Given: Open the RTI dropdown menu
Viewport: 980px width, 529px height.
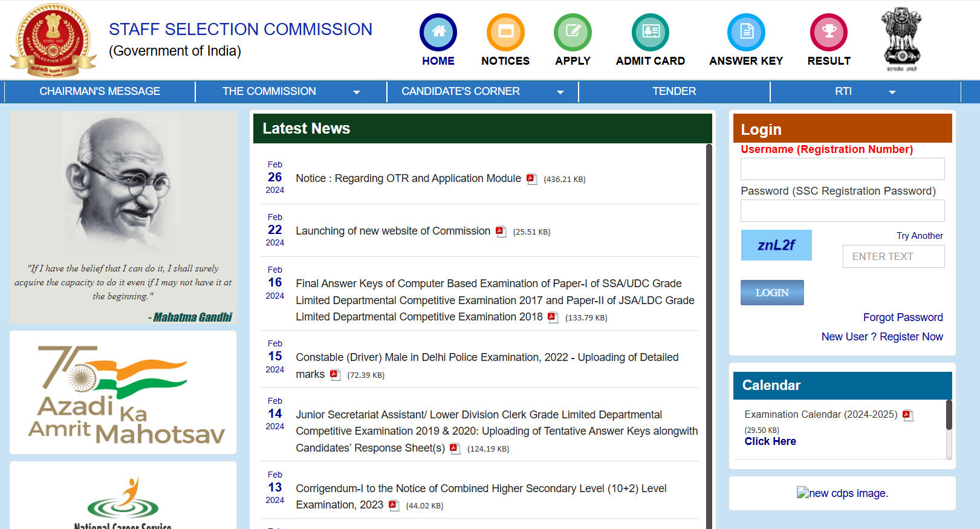Looking at the screenshot, I should (x=892, y=92).
